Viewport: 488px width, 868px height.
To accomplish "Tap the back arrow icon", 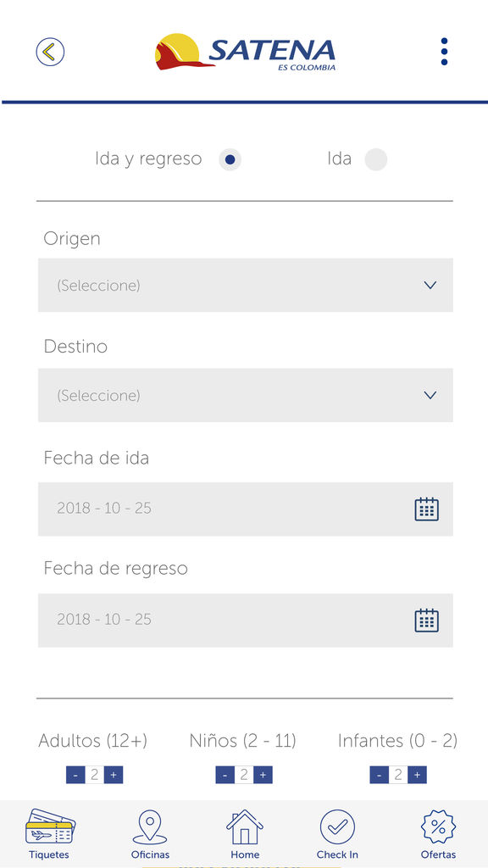I will (x=50, y=52).
